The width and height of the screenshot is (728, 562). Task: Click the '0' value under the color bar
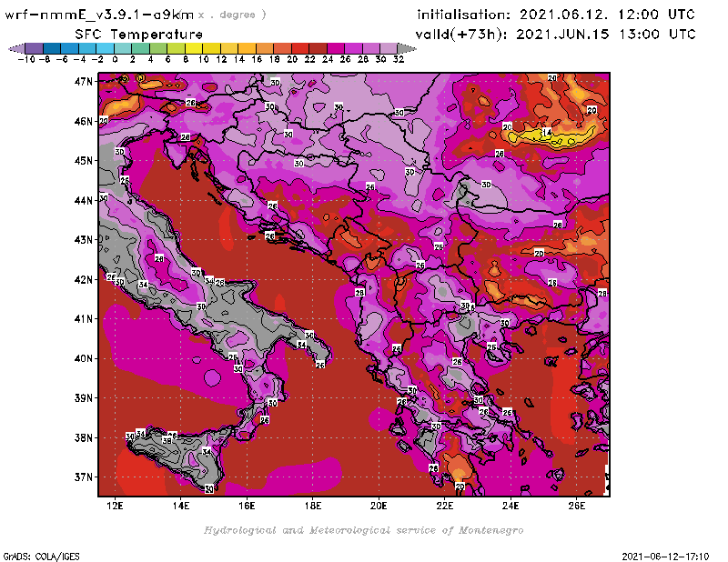pyautogui.click(x=116, y=59)
